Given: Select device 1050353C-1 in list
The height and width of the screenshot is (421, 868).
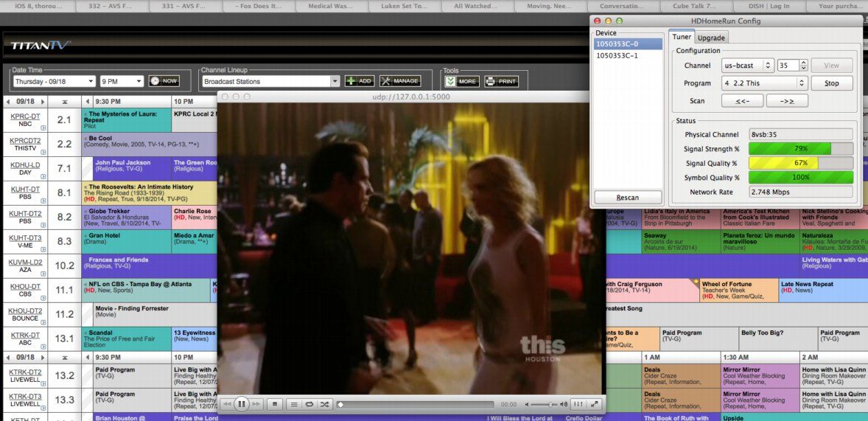Looking at the screenshot, I should [x=617, y=56].
